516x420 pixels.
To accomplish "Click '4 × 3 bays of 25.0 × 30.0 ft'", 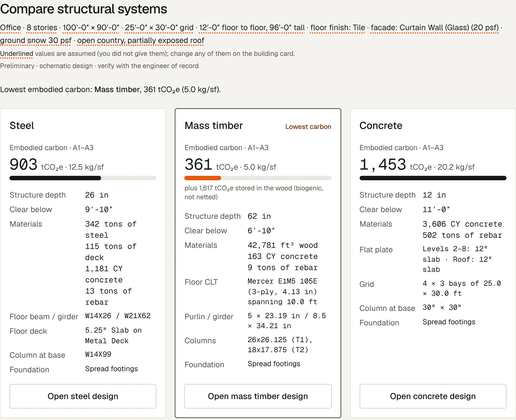I will point(462,288).
